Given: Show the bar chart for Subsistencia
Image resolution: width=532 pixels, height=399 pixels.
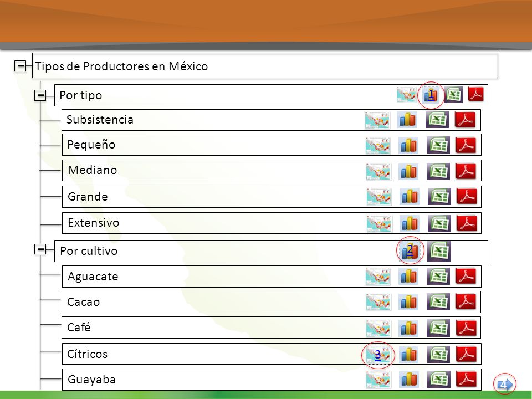Looking at the screenshot, I should pos(407,120).
